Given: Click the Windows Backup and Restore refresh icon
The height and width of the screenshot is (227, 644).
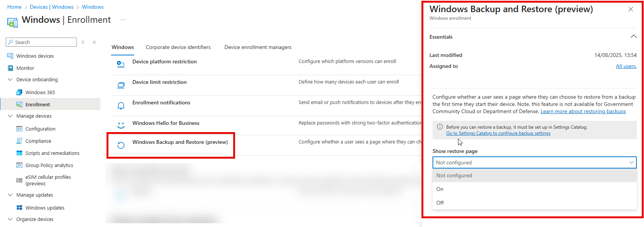Looking at the screenshot, I should tap(121, 145).
